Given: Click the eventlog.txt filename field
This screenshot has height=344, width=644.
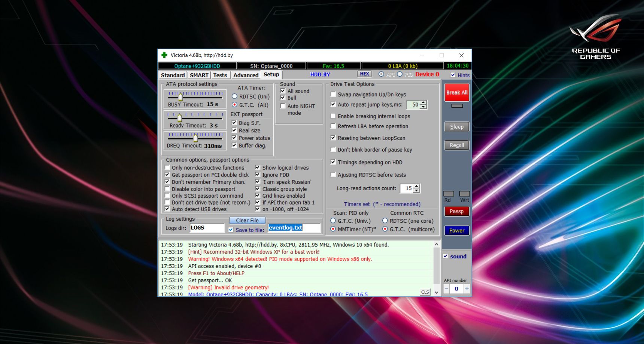Looking at the screenshot, I should (294, 228).
